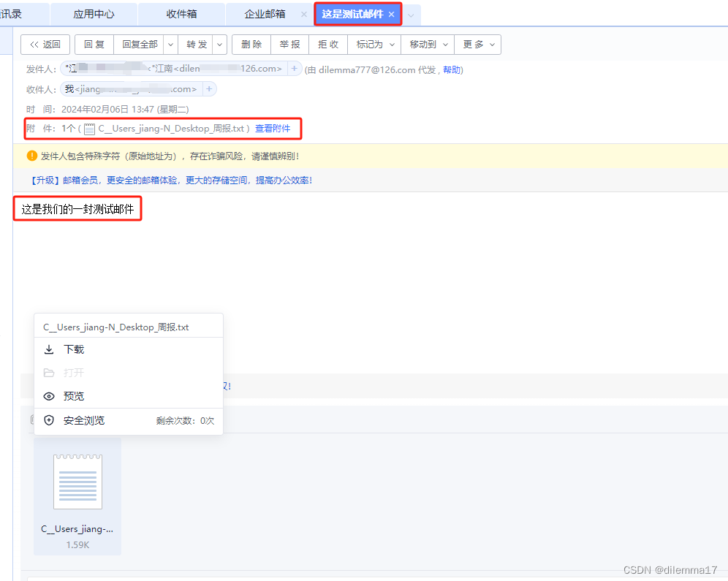Click the yellow warning icon on fraud notice
This screenshot has width=728, height=581.
[x=30, y=156]
